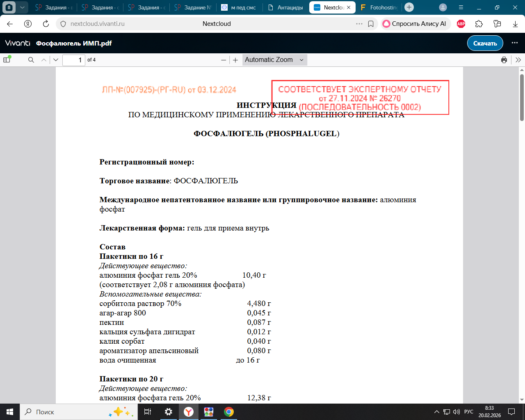Screen dimensions: 525x420
Task: Open the browser profile account icon
Action: (x=443, y=7)
